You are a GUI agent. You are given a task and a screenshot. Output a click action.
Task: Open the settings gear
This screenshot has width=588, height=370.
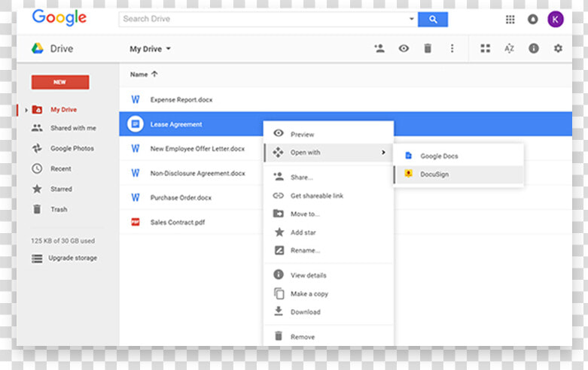coord(558,48)
